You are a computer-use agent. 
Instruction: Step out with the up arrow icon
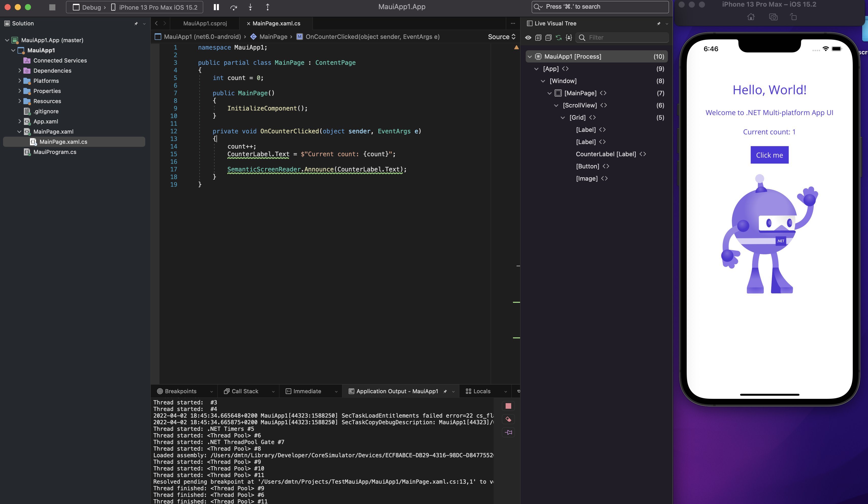point(268,7)
